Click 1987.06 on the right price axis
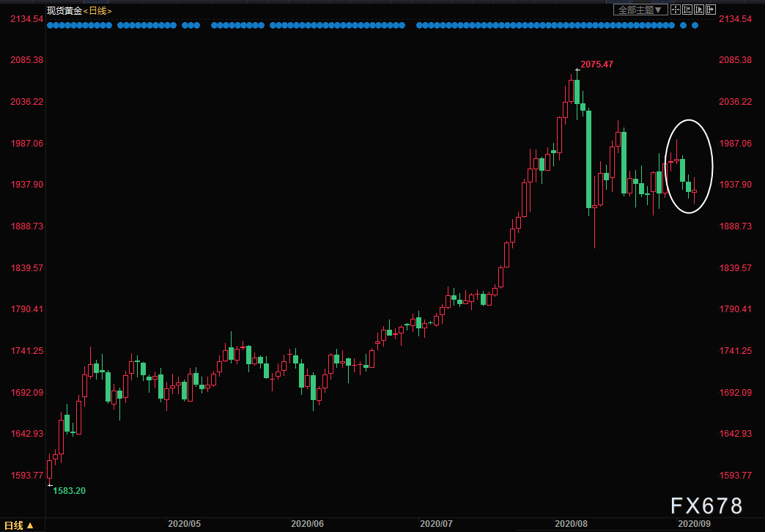 click(735, 144)
